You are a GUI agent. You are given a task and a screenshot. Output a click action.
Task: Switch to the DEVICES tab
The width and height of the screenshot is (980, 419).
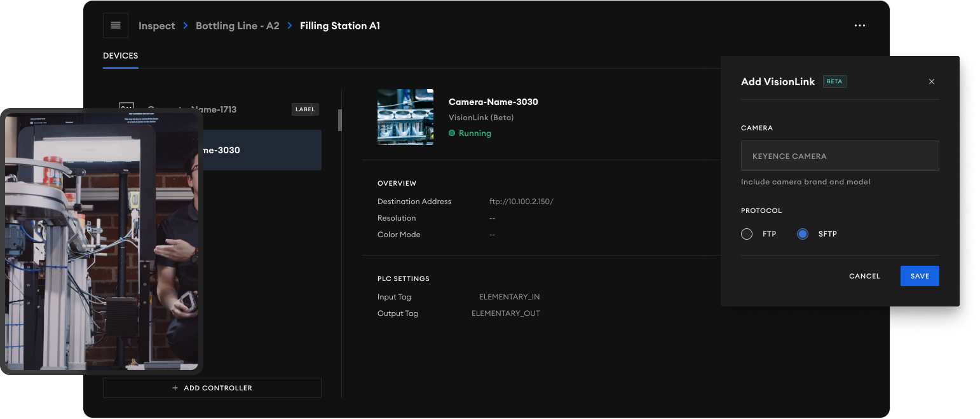121,56
